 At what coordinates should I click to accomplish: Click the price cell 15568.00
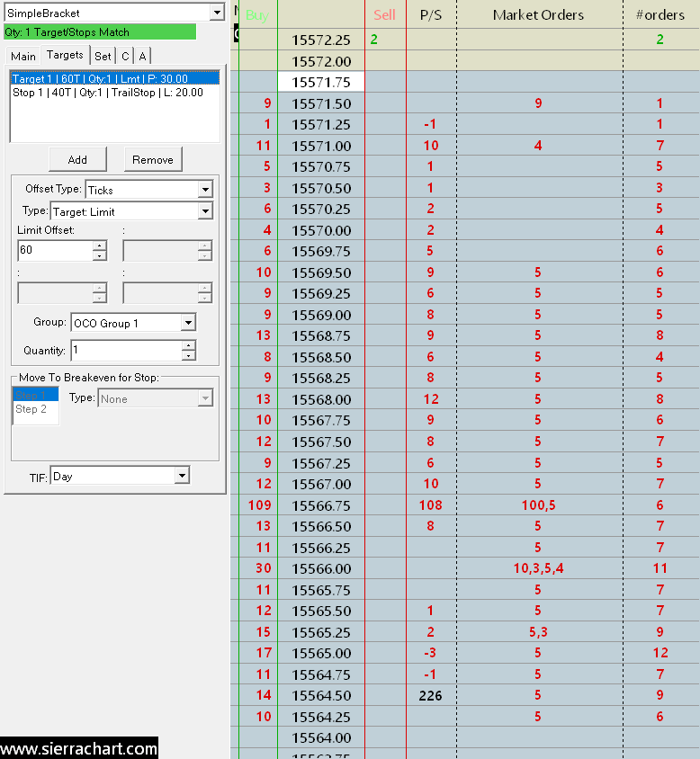pos(321,399)
